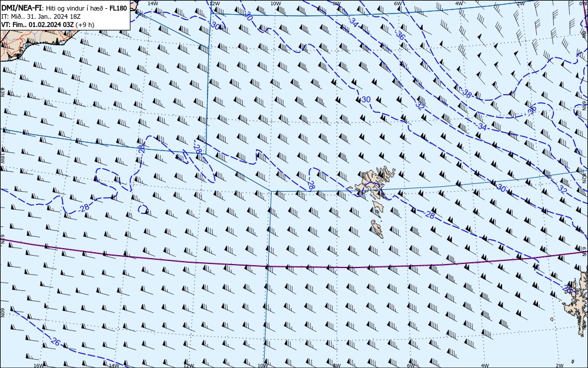The image size is (588, 368).
Task: Click the 28 contour label southeast of Faroe Islands
Action: [x=430, y=215]
